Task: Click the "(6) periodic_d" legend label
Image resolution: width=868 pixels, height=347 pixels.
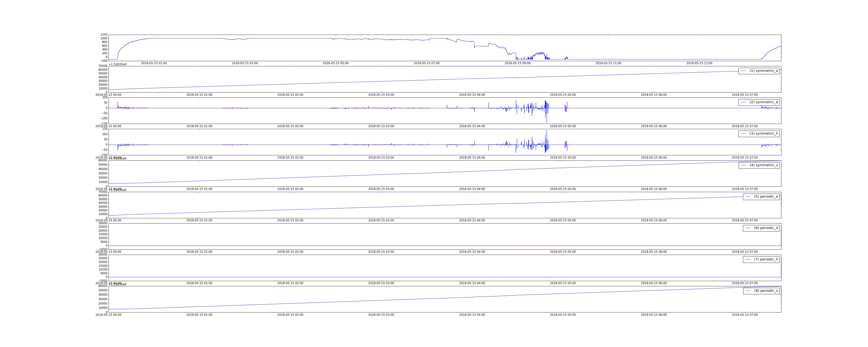Action: tap(766, 228)
